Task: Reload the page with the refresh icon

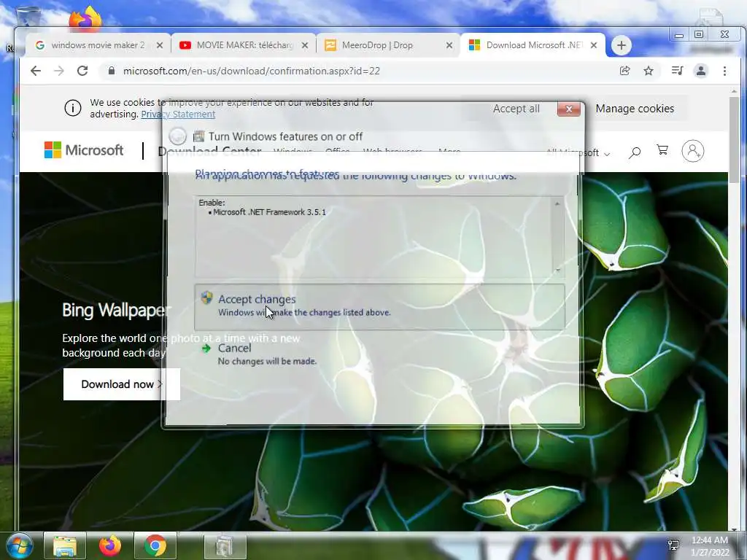Action: pos(82,71)
